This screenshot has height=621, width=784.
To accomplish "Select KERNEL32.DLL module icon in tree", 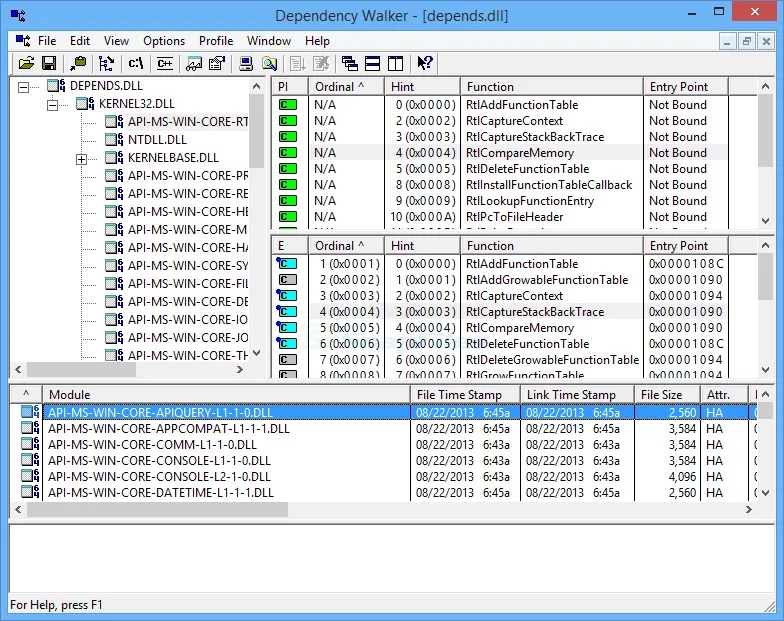I will click(85, 104).
